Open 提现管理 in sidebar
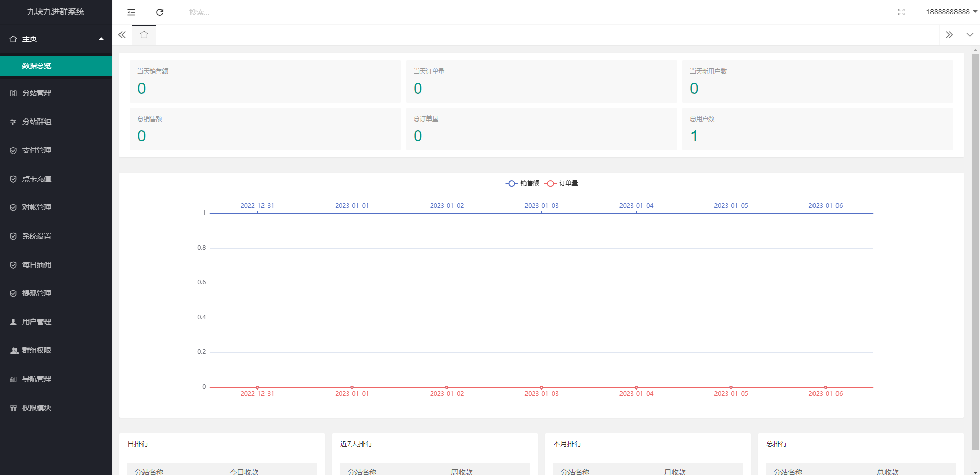Image resolution: width=980 pixels, height=475 pixels. coord(56,293)
